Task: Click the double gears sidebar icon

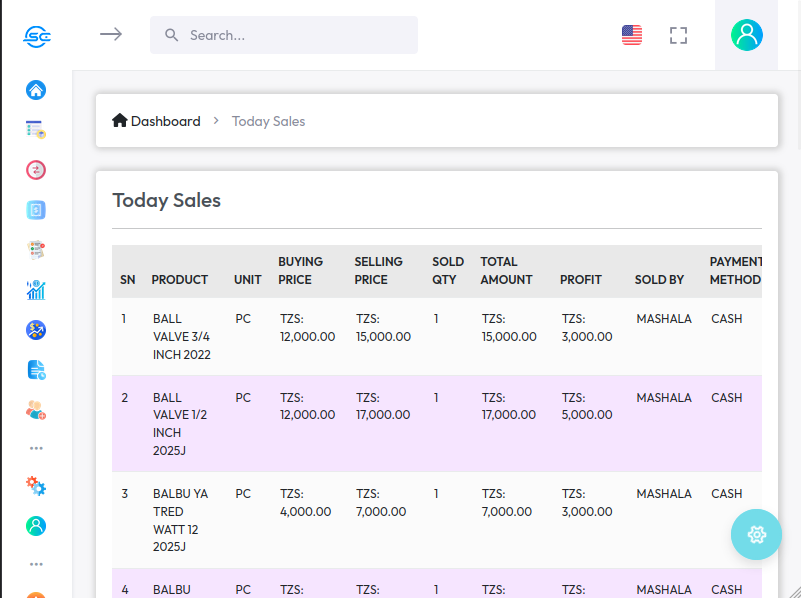Action: pos(36,486)
